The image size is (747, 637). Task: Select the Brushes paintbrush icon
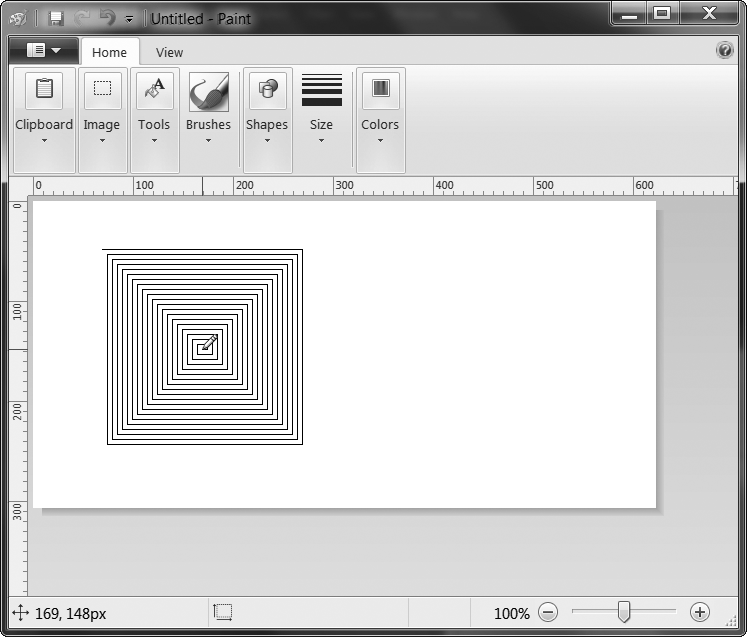click(209, 91)
